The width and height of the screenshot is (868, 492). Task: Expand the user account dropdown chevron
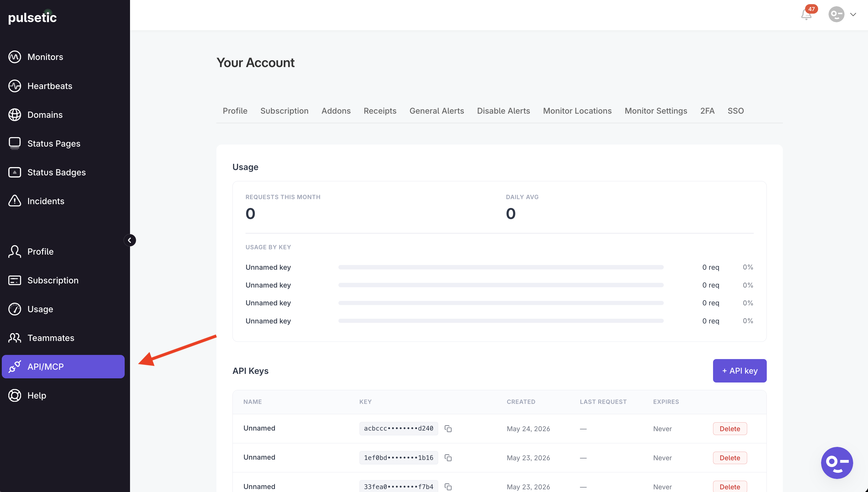tap(853, 14)
